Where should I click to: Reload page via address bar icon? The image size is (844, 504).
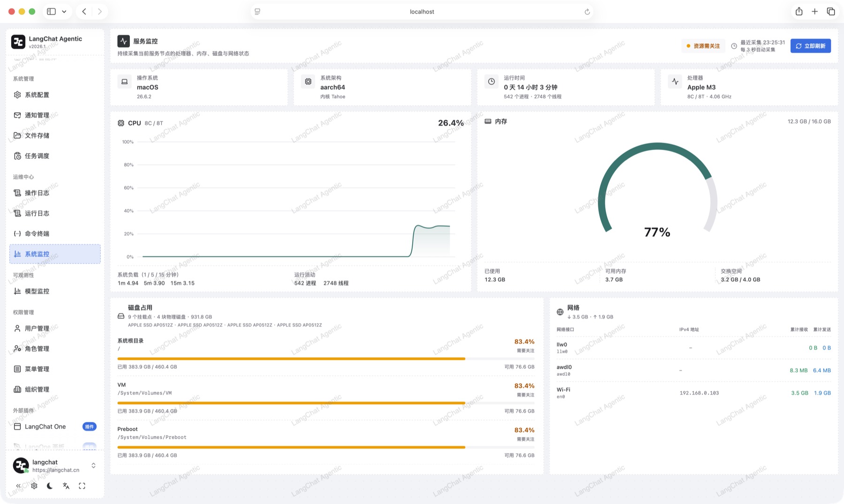click(x=587, y=12)
